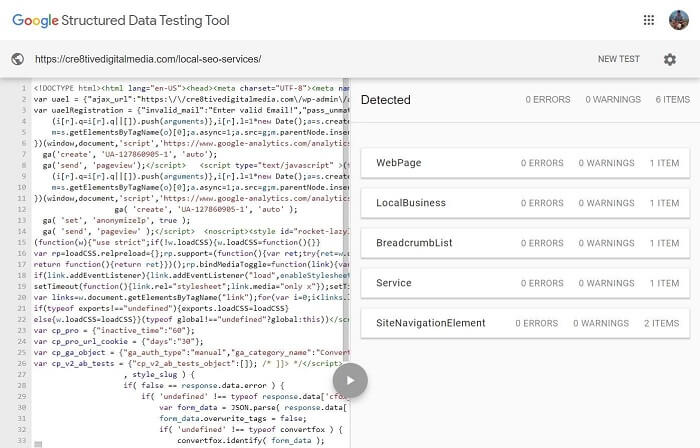Open the settings gear icon
The width and height of the screenshot is (700, 448).
pos(670,59)
